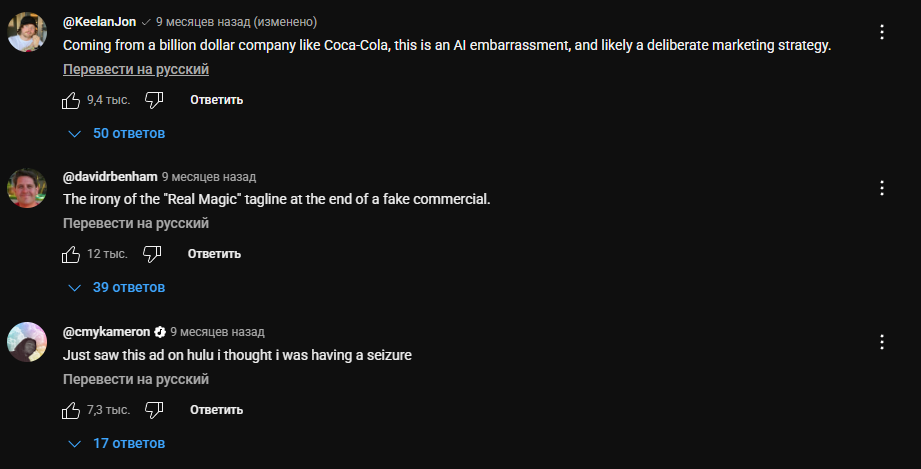
Task: Open options menu for @davidrbenham comment
Action: click(x=882, y=187)
